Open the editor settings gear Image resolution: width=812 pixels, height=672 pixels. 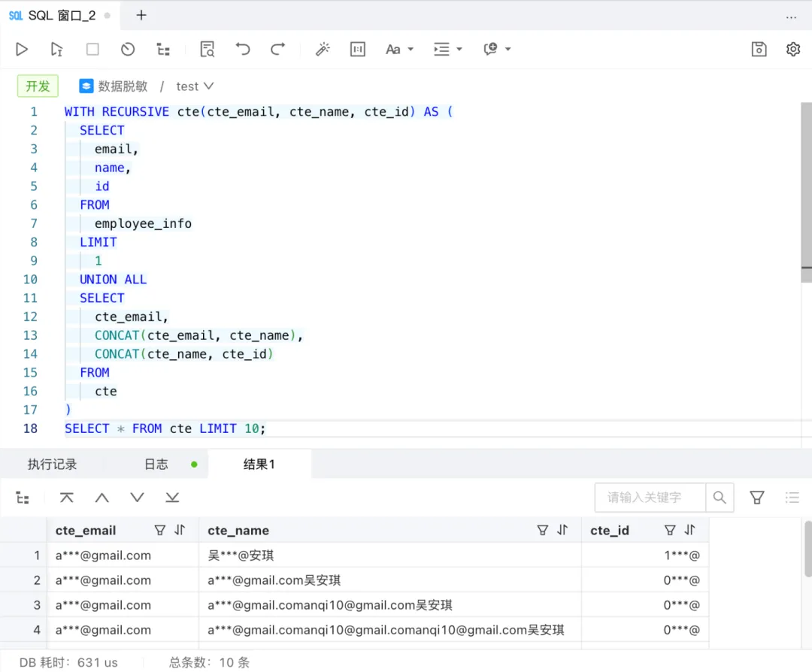coord(793,49)
